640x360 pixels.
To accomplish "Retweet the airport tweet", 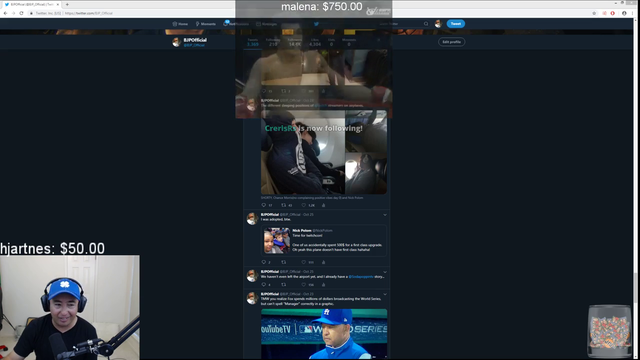I will pos(284,284).
